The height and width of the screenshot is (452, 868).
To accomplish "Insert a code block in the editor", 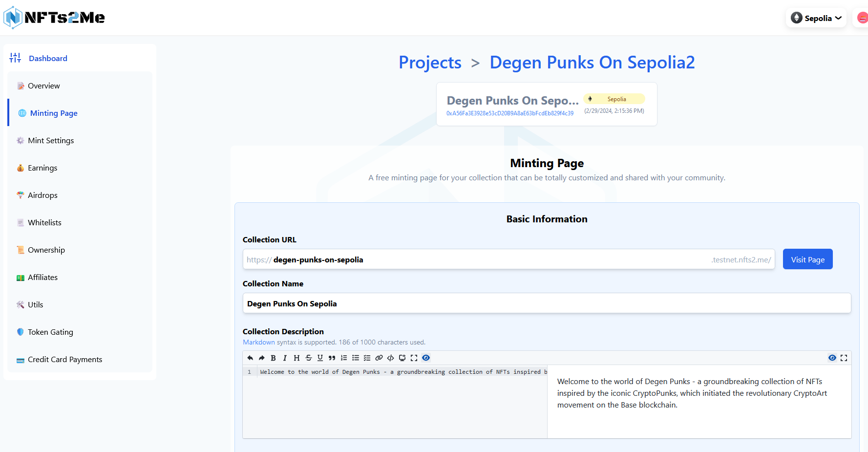I will tap(390, 358).
